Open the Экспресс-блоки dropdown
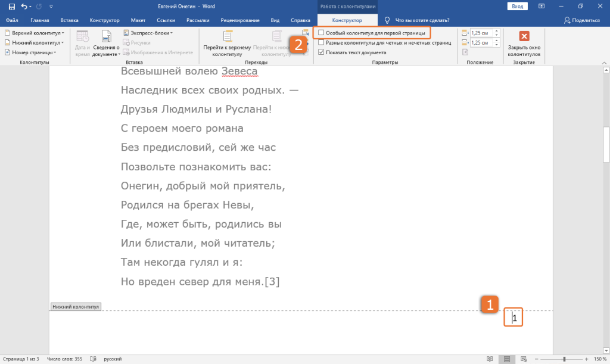Viewport: 610px width, 364px height. click(148, 33)
